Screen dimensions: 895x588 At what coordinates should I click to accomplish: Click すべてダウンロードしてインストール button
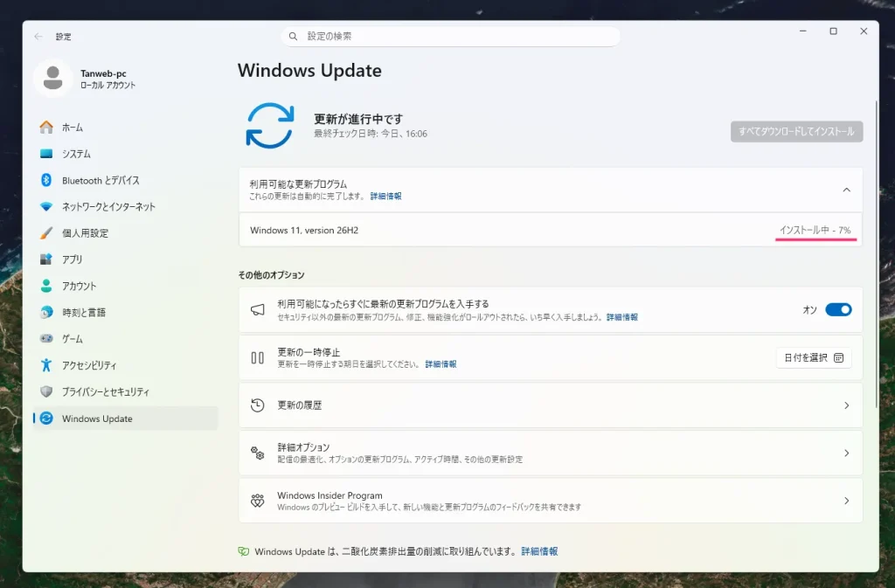[796, 131]
